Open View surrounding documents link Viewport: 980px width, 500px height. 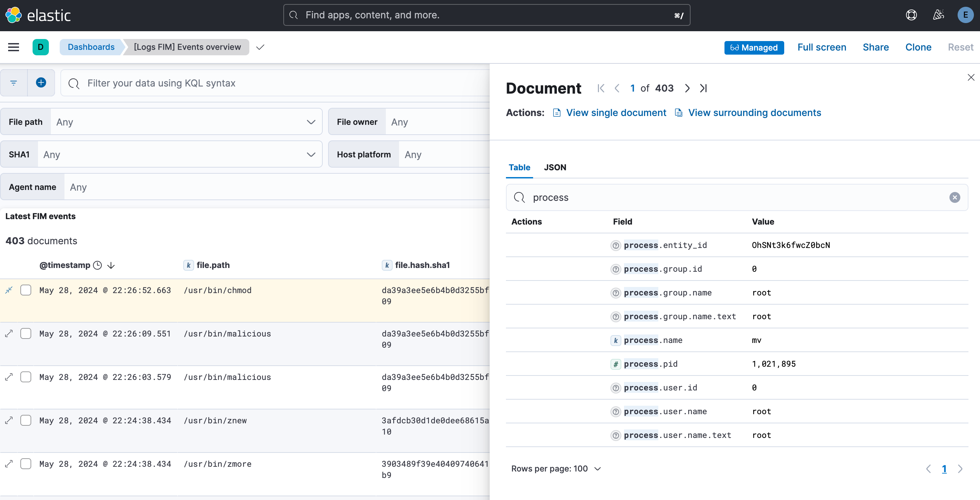point(748,113)
